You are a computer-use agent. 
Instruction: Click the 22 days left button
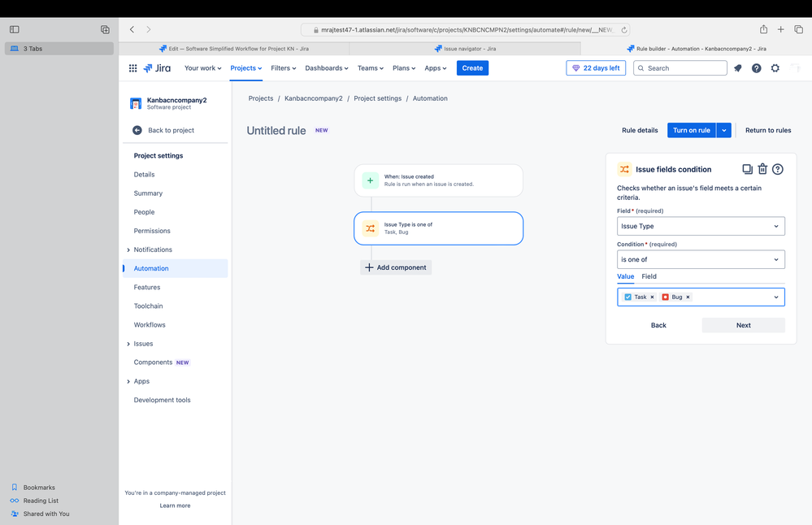point(596,67)
